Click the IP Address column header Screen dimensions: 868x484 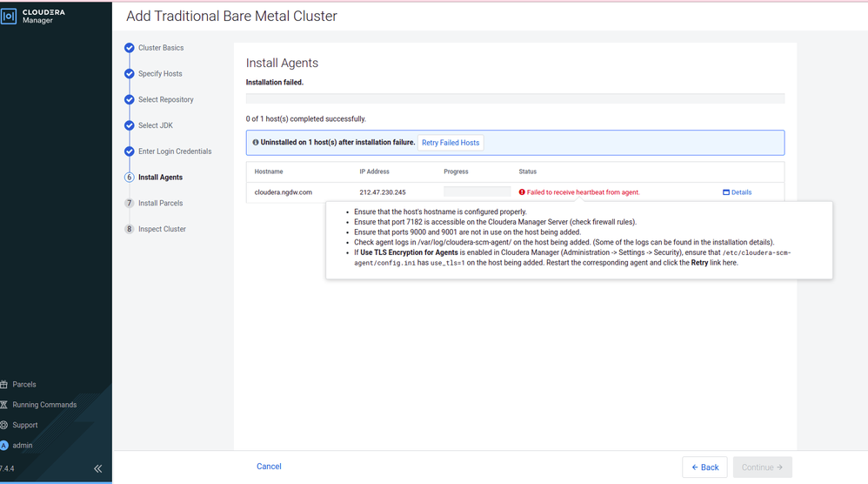(x=374, y=171)
